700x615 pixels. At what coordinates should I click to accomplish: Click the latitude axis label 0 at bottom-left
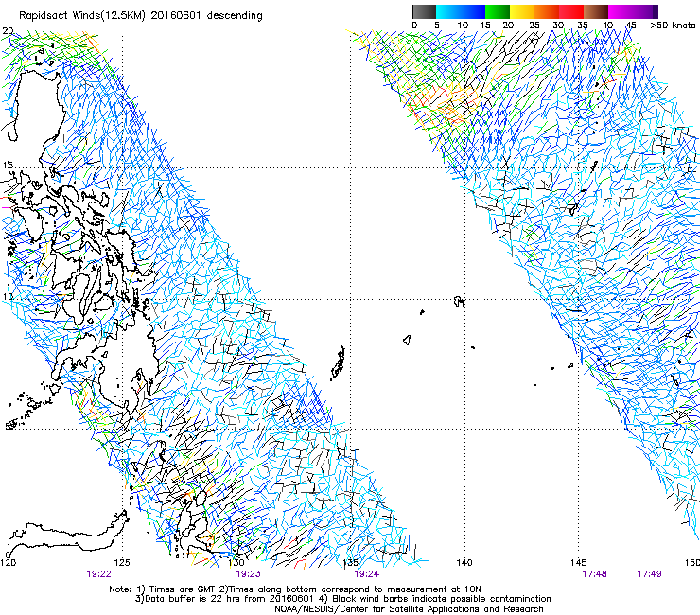(8, 555)
